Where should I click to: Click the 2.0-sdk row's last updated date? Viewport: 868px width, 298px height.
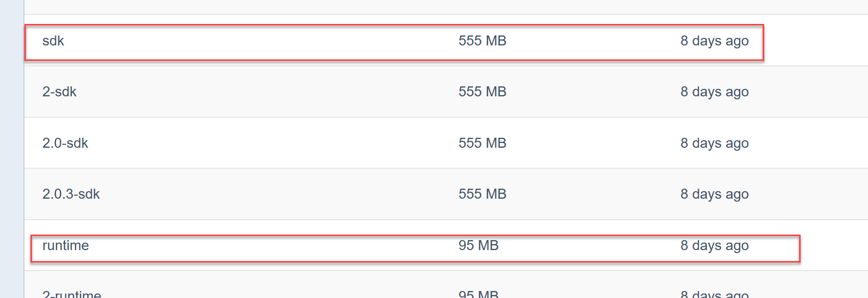click(x=714, y=143)
